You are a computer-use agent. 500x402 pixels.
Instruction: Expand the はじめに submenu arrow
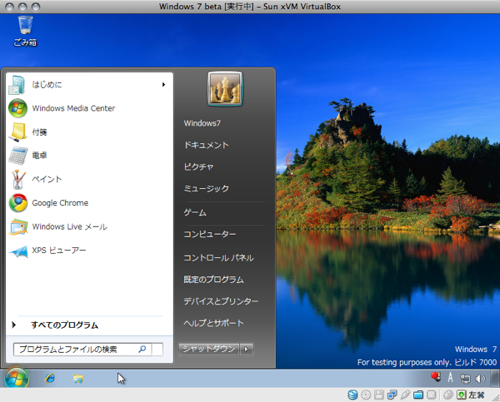click(x=163, y=85)
